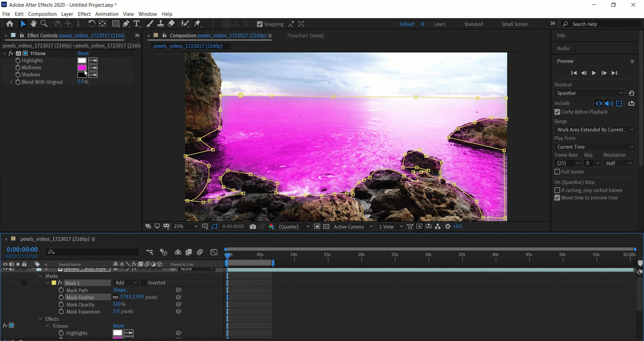Open Highlights white color swatch
The height and width of the screenshot is (341, 644).
82,60
